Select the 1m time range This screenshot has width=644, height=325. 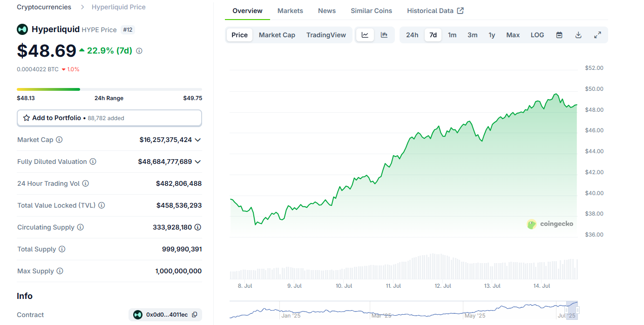(x=452, y=35)
